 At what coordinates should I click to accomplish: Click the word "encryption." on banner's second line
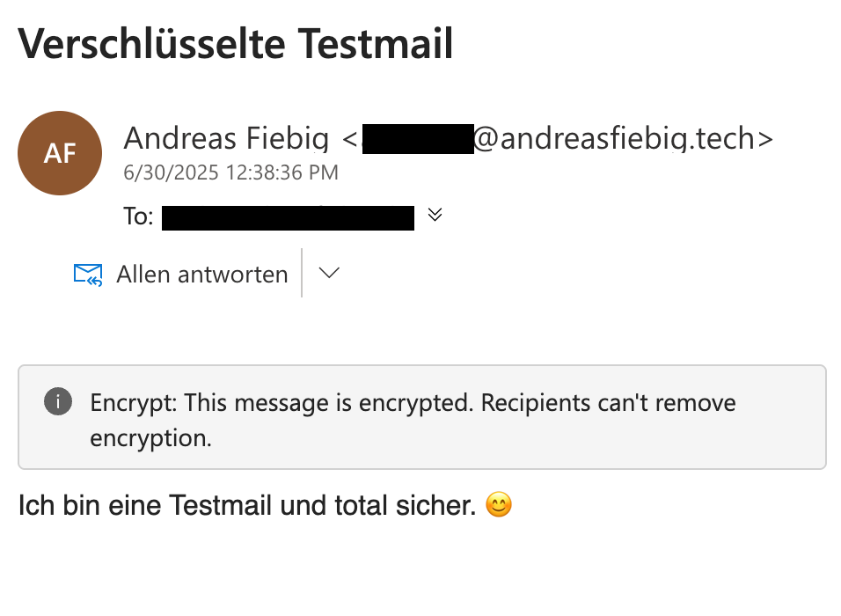click(x=150, y=438)
